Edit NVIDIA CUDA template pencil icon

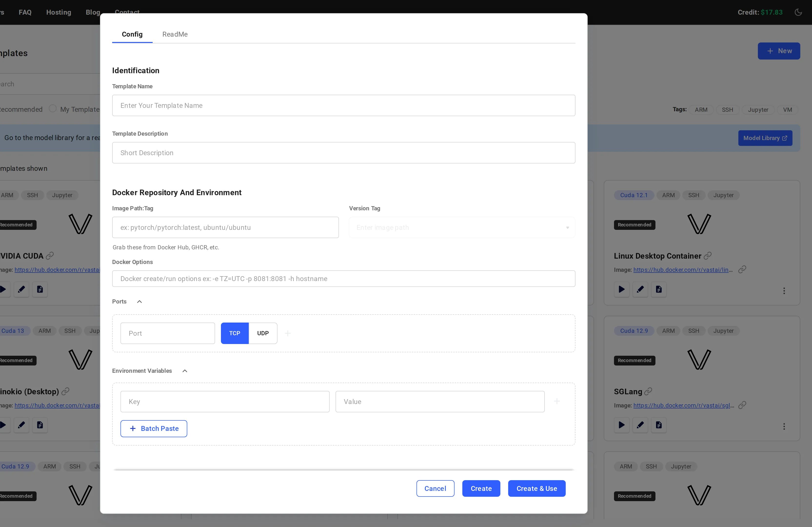21,289
